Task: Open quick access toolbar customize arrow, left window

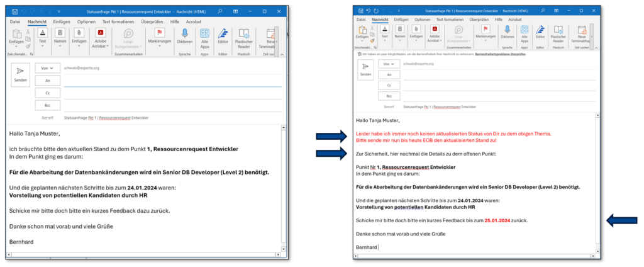Action: (59, 11)
